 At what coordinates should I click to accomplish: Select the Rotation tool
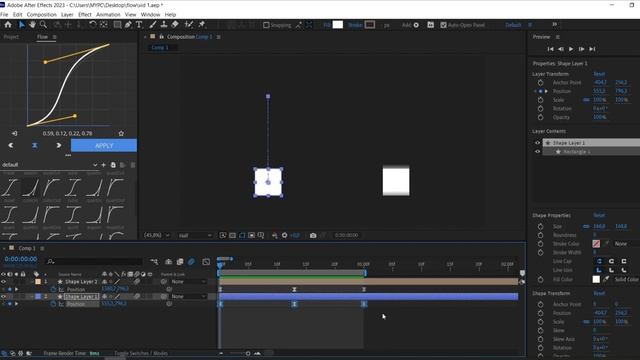coord(93,25)
